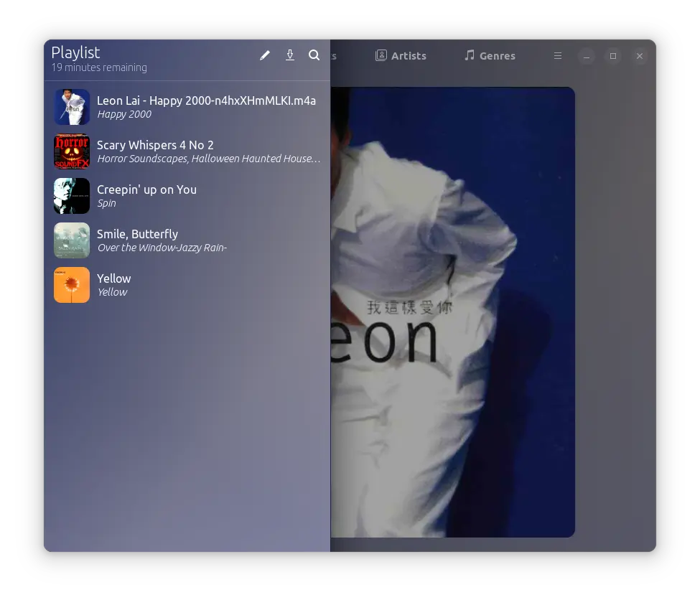Click the save playlist download-arrow icon
The height and width of the screenshot is (600, 700).
(290, 55)
